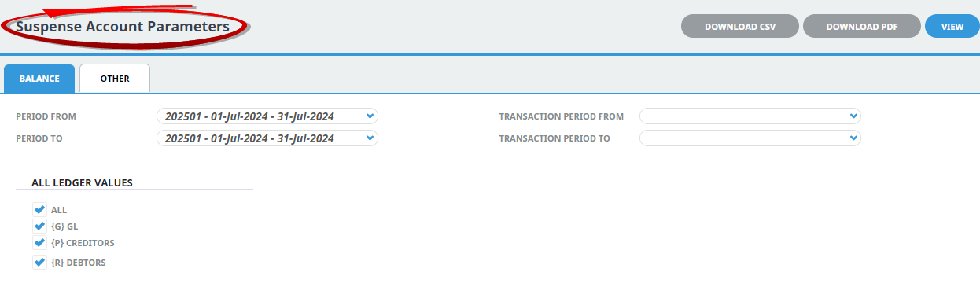Open the Period To dropdown
Viewport: 980px width, 287px height.
267,138
